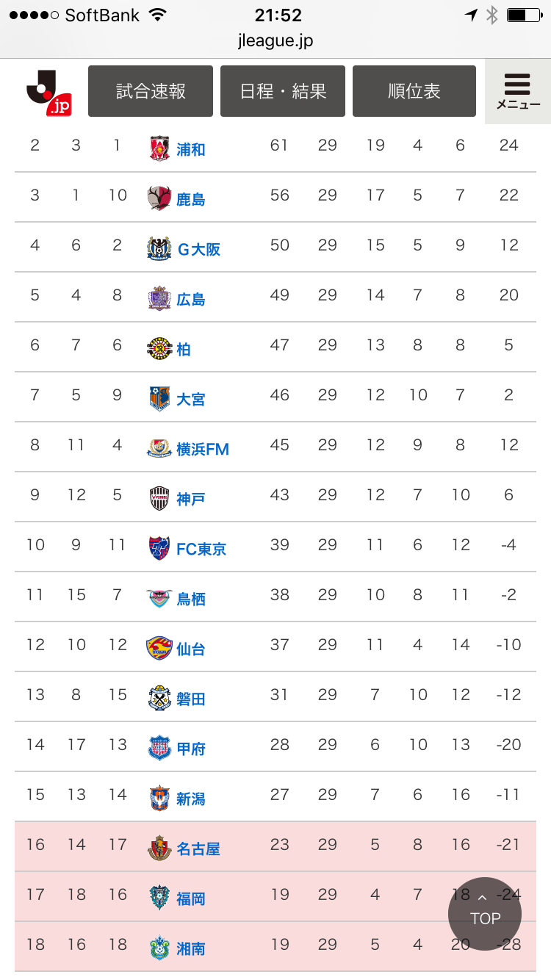Click the FC東京 team emblem
The image size is (551, 980).
click(159, 548)
